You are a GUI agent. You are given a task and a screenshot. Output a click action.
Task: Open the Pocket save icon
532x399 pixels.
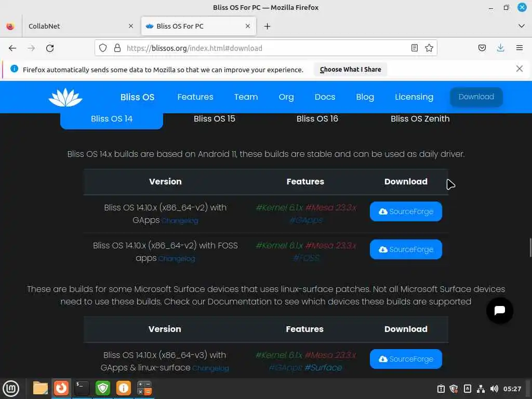(482, 48)
